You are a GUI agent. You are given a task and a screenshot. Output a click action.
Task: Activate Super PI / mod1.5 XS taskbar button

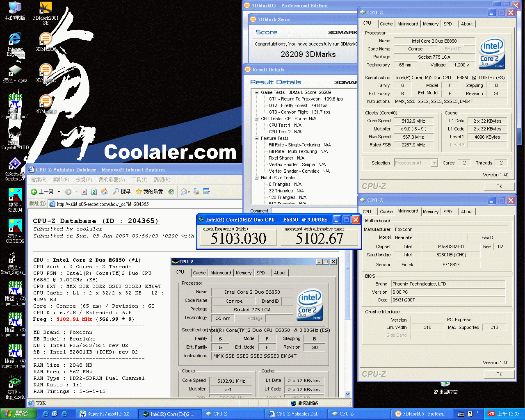tap(107, 414)
